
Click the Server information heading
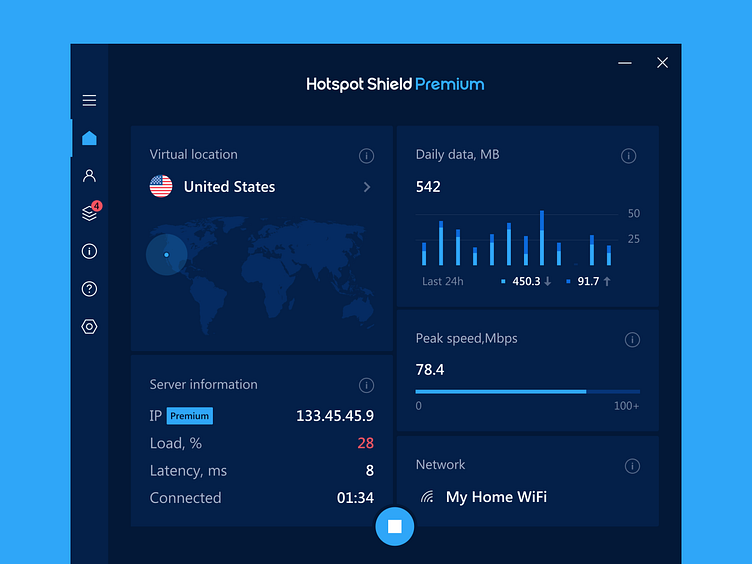[x=203, y=385]
